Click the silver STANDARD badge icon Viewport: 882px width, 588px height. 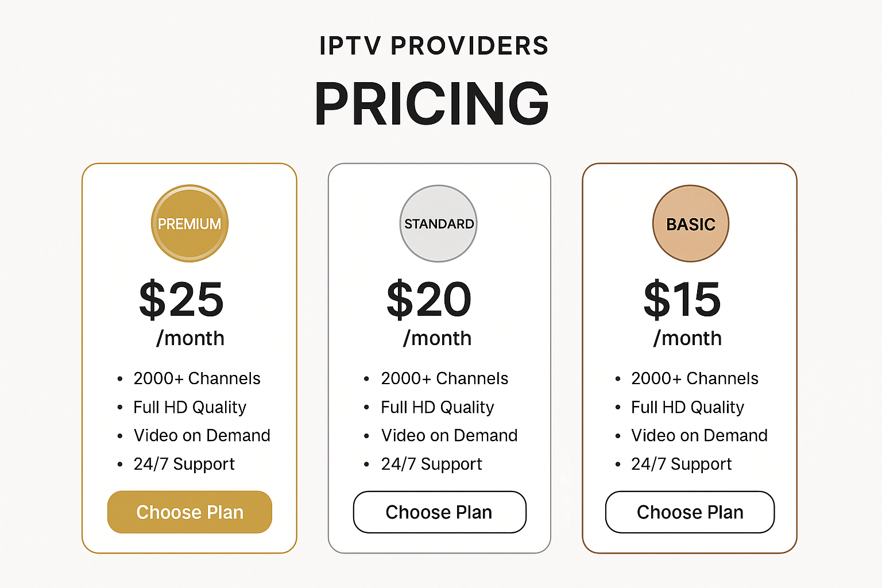(x=439, y=223)
